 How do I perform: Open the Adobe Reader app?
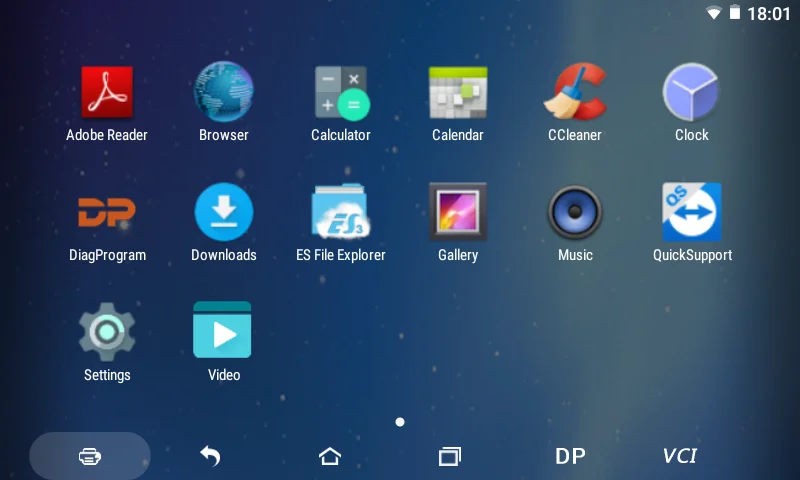(x=107, y=93)
